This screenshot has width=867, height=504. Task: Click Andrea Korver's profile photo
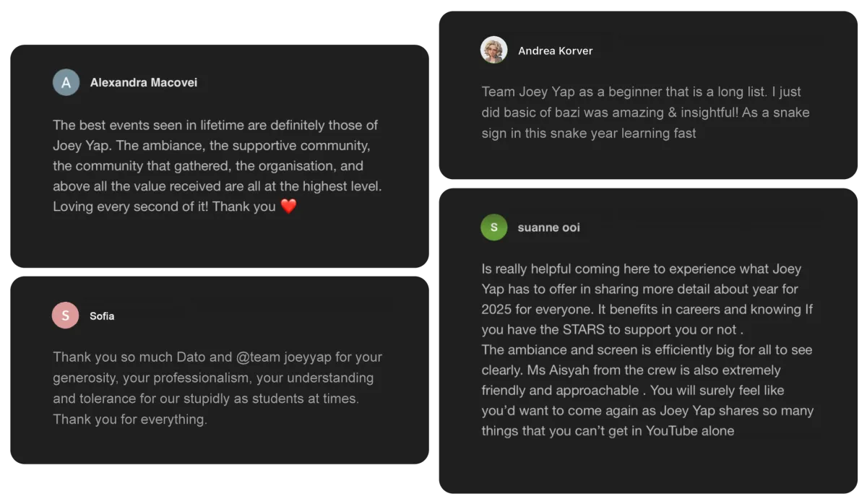point(494,51)
